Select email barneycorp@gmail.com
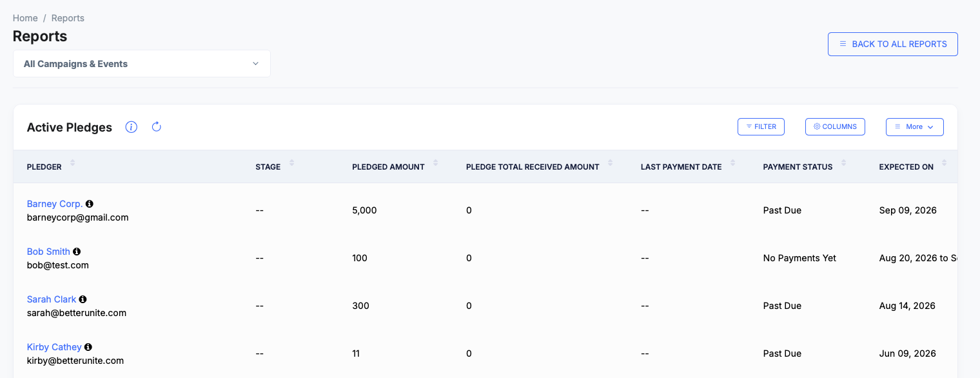980x378 pixels. [77, 217]
